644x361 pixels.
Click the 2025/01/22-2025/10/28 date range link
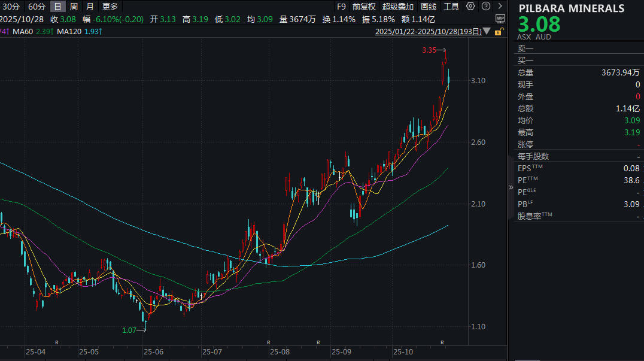tap(428, 31)
